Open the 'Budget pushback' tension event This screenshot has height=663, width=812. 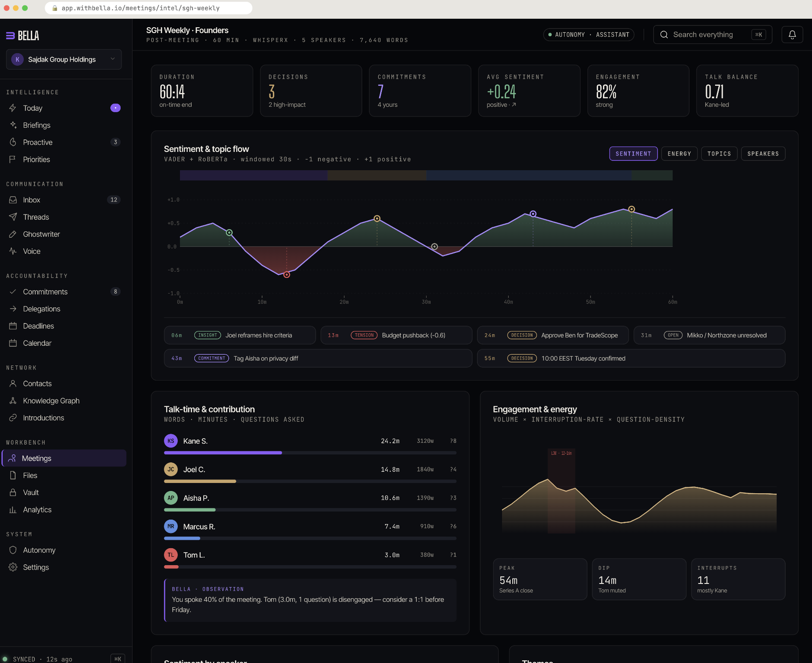pyautogui.click(x=395, y=335)
